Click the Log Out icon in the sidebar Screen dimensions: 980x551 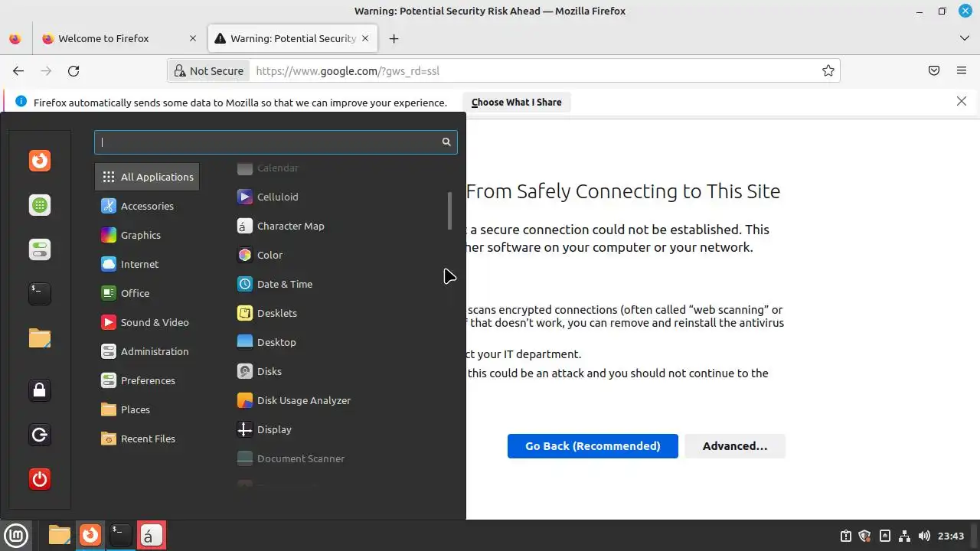pyautogui.click(x=40, y=435)
